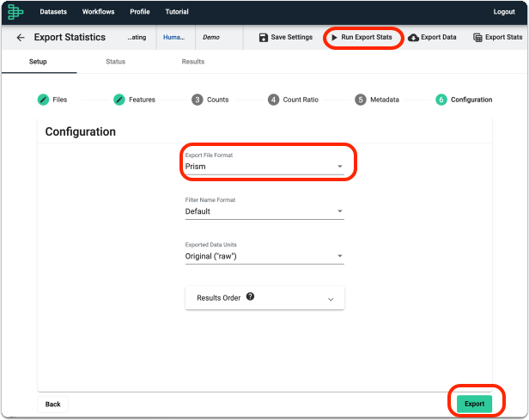
Task: Expand the Results Order panel chevron
Action: pyautogui.click(x=331, y=299)
